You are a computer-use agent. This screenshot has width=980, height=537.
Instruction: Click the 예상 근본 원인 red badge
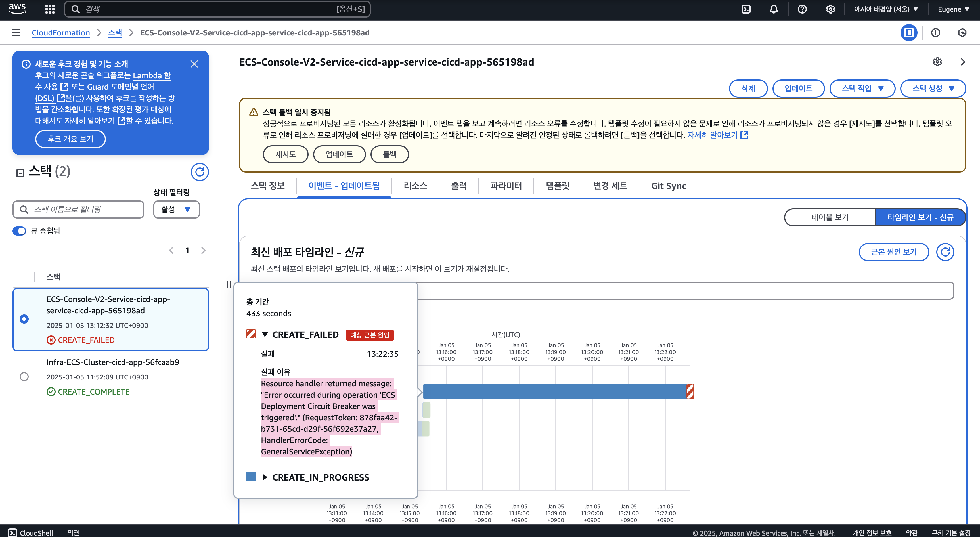(370, 335)
